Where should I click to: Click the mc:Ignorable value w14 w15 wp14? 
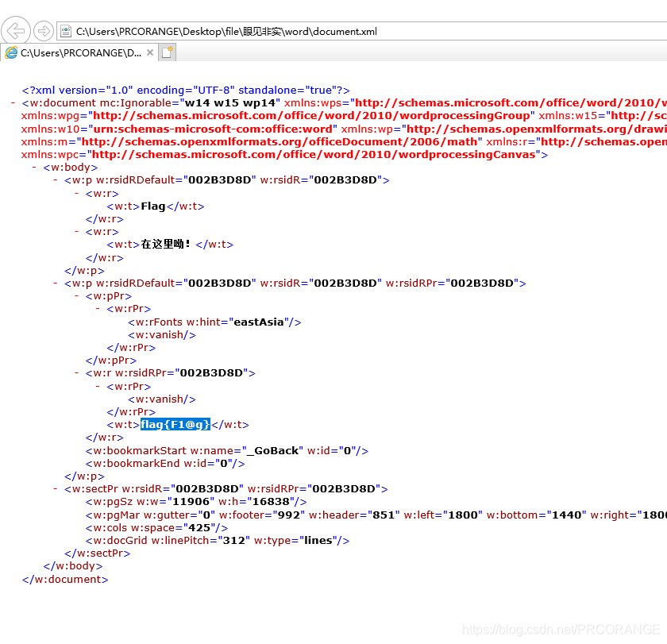click(x=230, y=102)
